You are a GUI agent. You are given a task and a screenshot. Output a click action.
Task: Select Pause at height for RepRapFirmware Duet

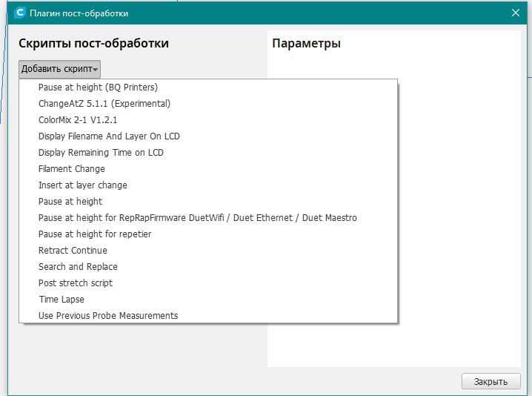point(208,218)
